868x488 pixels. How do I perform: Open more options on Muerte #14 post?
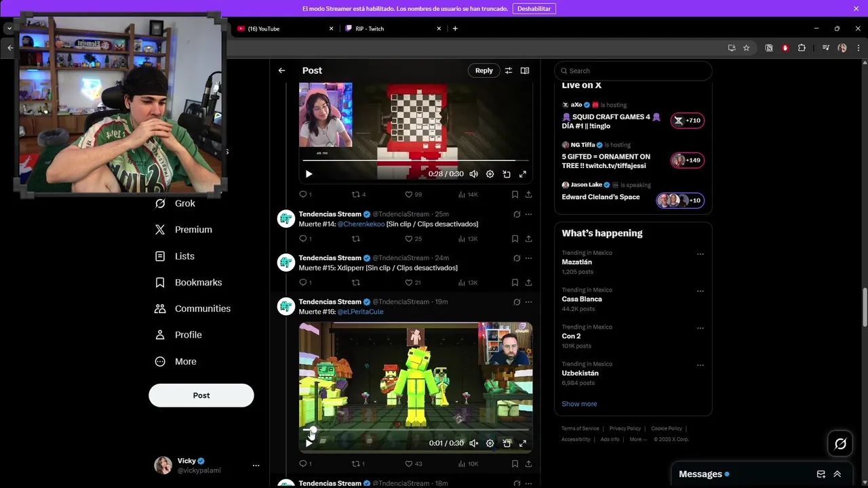528,214
